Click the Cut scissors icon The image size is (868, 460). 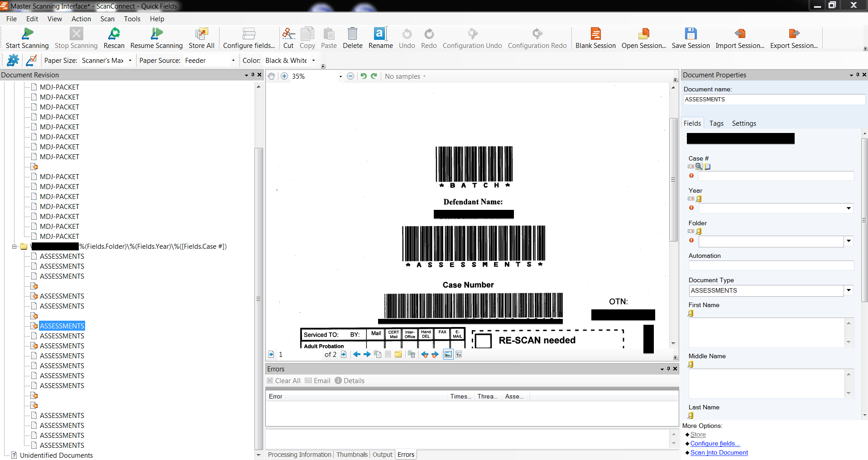pos(288,34)
